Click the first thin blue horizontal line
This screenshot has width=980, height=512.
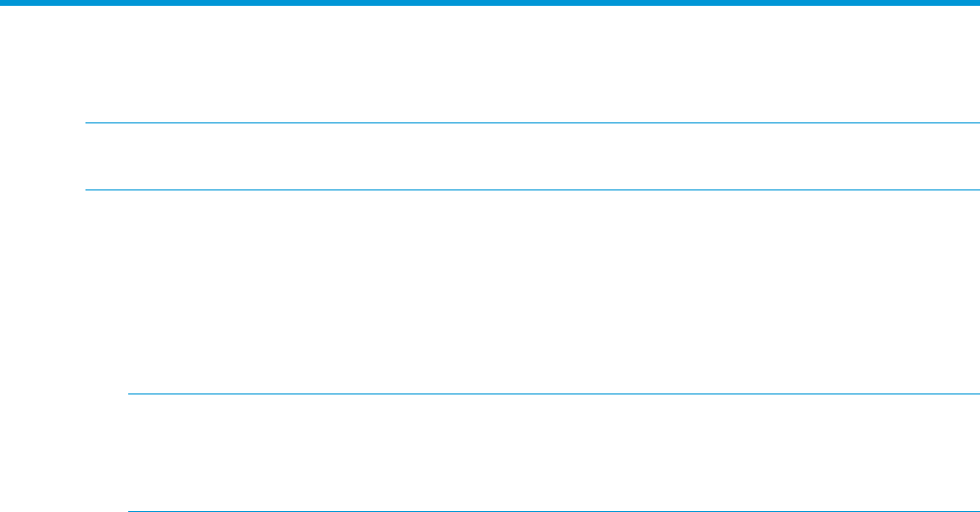point(532,123)
